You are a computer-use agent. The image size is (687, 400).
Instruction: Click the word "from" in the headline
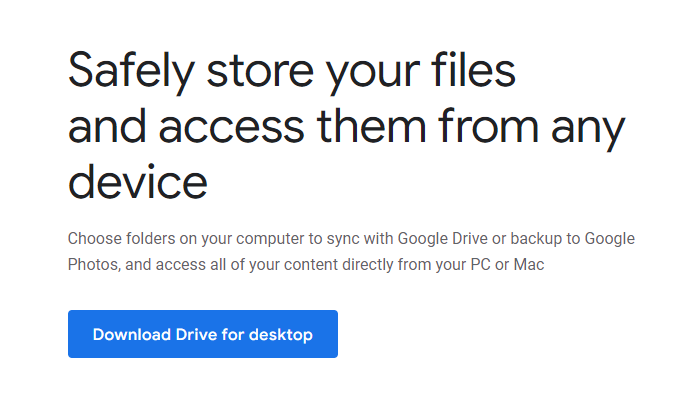[x=492, y=129]
